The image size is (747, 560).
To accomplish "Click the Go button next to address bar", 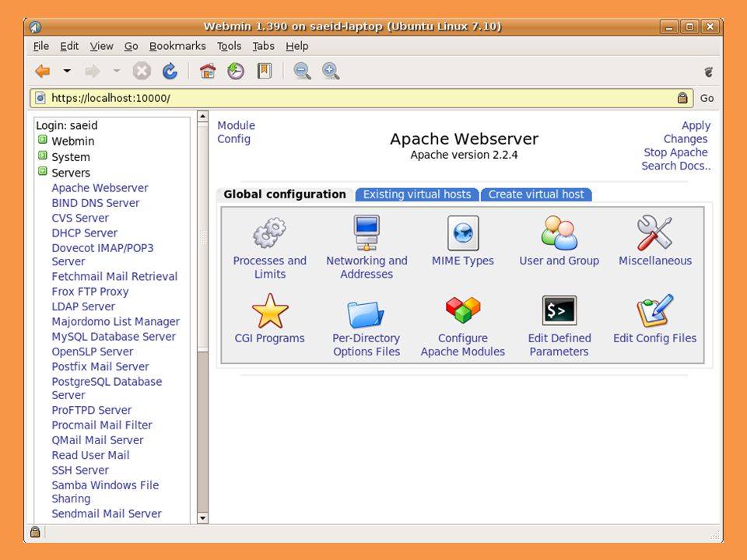I will tap(707, 98).
